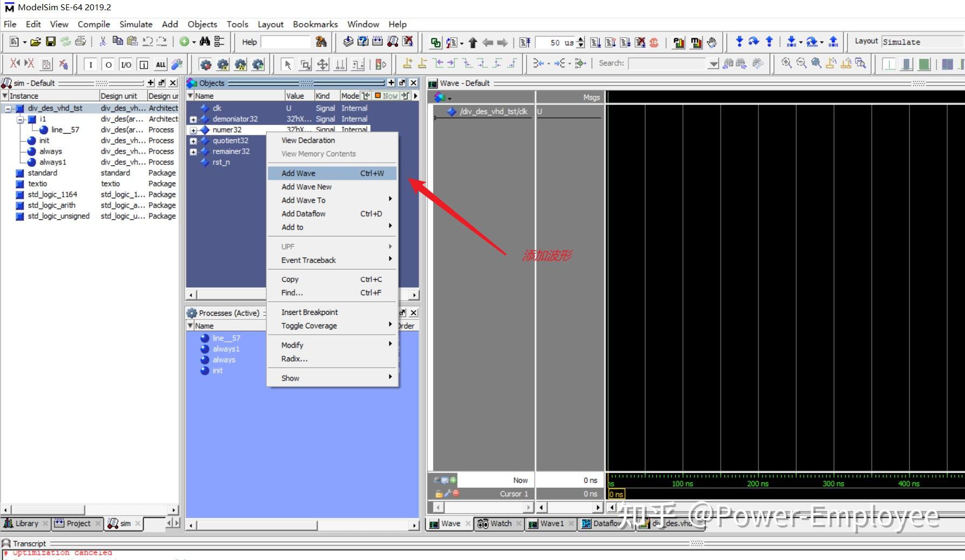Open the Simulate menu
This screenshot has width=965, height=560.
click(x=135, y=24)
